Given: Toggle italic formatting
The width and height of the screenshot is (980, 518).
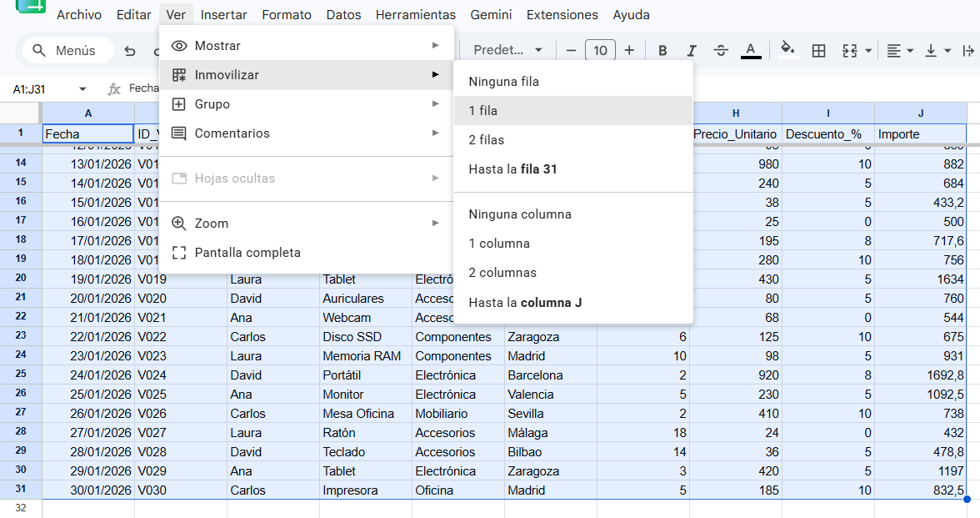Looking at the screenshot, I should point(692,51).
